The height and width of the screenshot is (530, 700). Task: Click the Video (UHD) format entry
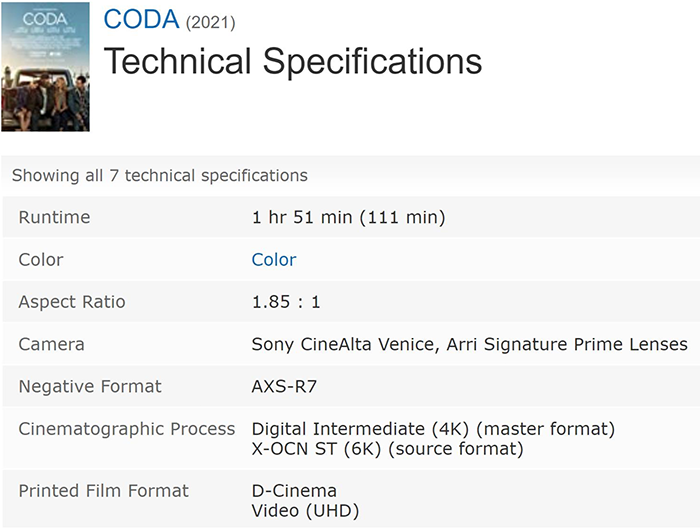tap(305, 510)
